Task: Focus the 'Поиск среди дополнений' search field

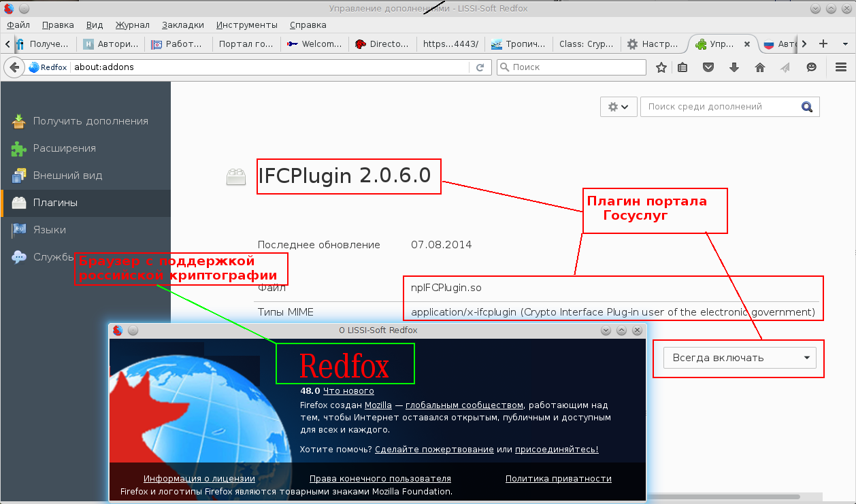Action: tap(720, 107)
